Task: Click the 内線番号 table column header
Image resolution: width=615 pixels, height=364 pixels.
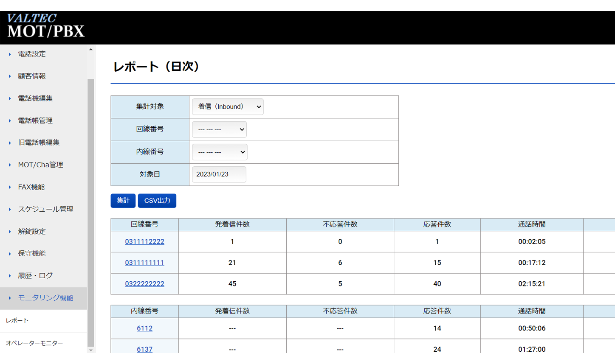Action: [144, 311]
